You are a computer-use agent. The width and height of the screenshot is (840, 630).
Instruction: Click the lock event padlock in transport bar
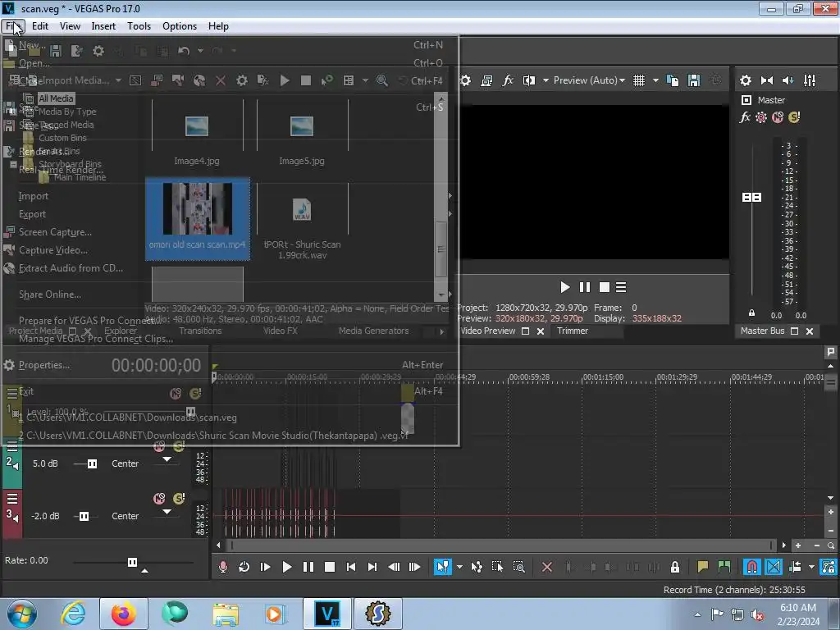pos(675,567)
